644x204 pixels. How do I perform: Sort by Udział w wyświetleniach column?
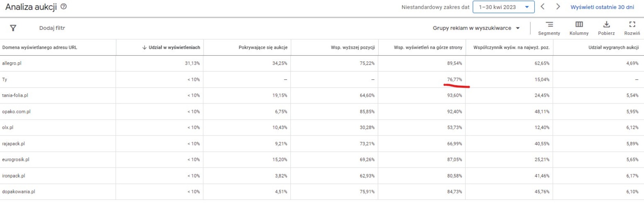click(174, 48)
